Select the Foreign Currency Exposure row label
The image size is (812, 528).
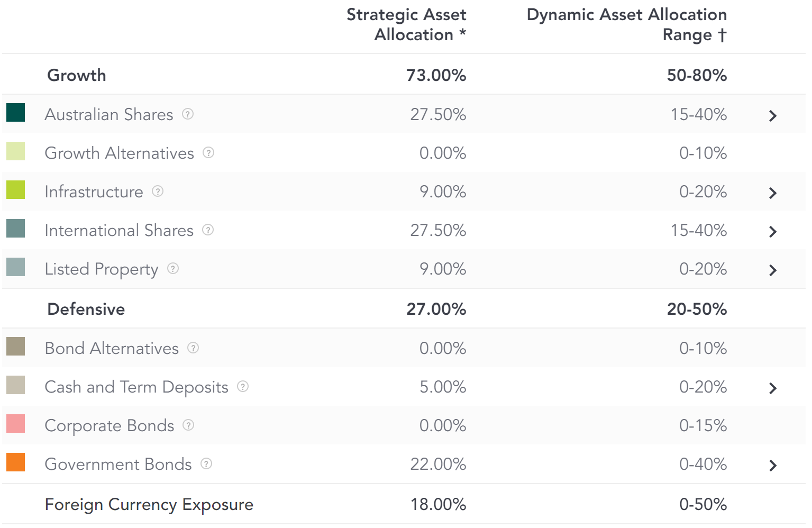tap(149, 505)
